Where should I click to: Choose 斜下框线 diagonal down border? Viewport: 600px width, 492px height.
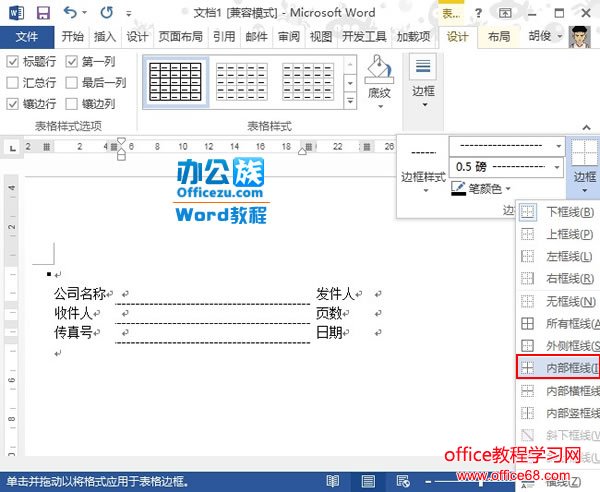click(559, 435)
